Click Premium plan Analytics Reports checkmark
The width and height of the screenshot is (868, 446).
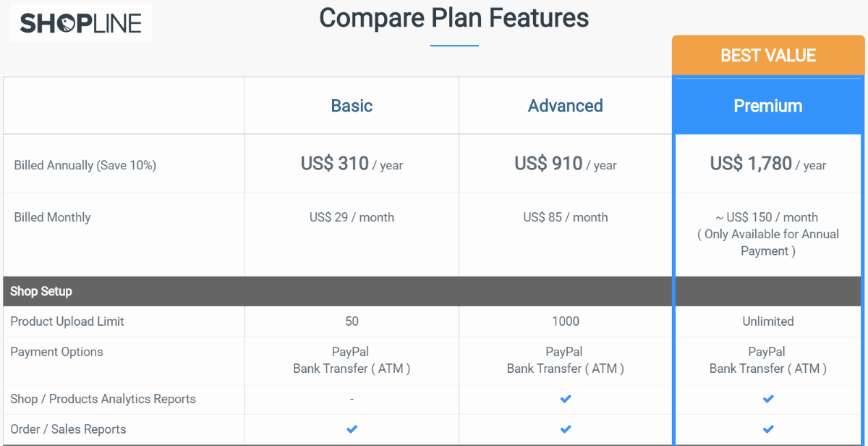tap(768, 399)
